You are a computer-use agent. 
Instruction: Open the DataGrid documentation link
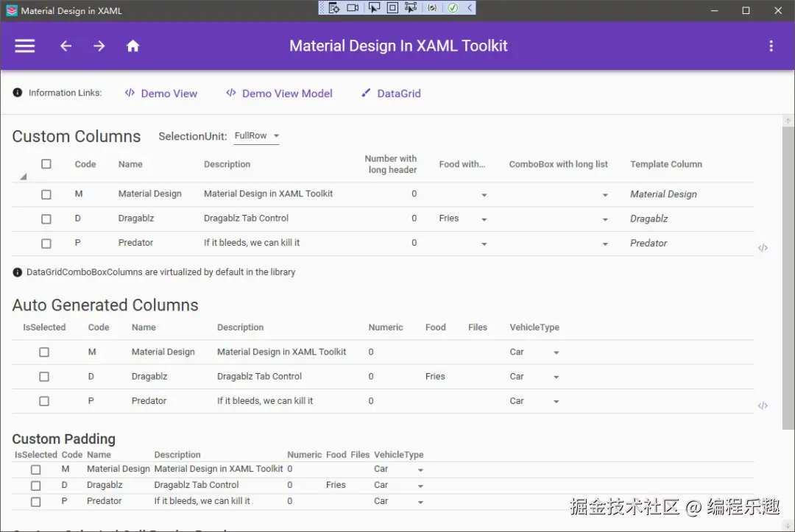coord(390,93)
